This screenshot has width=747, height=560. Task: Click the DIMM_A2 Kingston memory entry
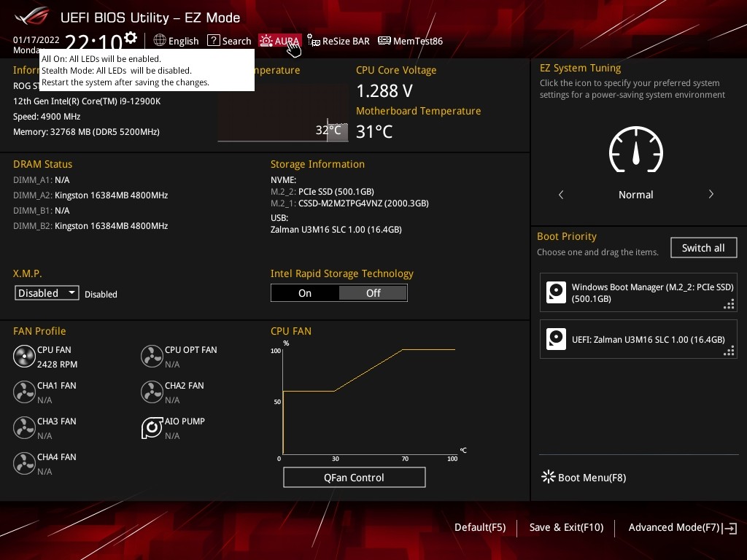click(90, 195)
